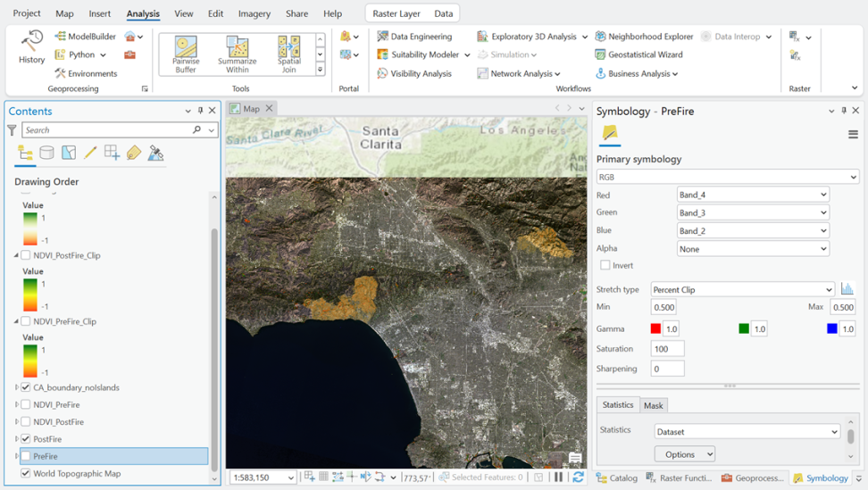Open geoprocessing Environments settings
Screen dimensions: 868x490
click(x=86, y=73)
